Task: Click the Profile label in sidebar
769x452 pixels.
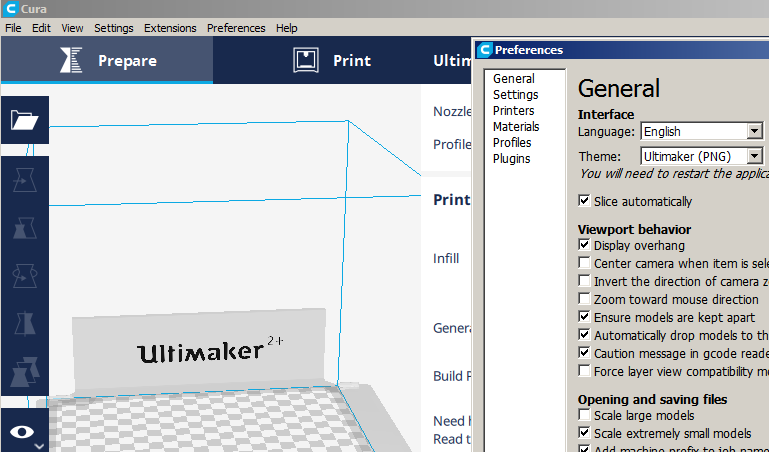Action: click(x=452, y=144)
